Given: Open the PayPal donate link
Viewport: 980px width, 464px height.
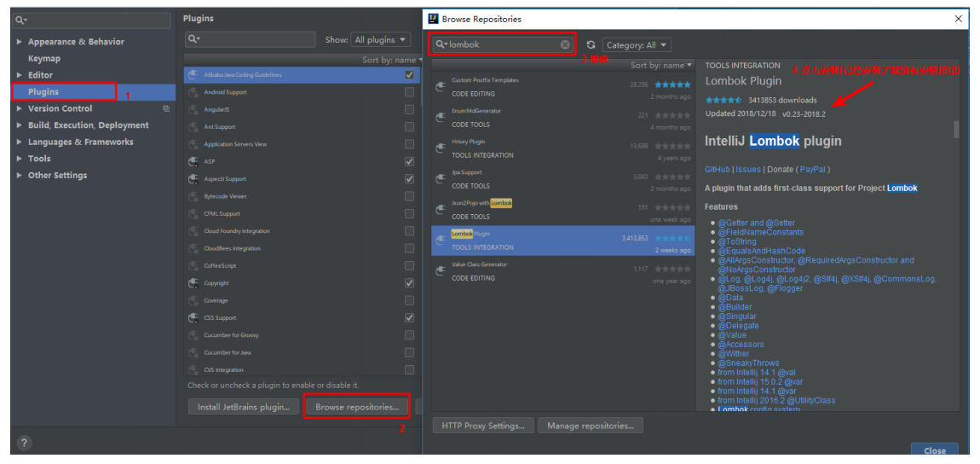Looking at the screenshot, I should pos(812,170).
